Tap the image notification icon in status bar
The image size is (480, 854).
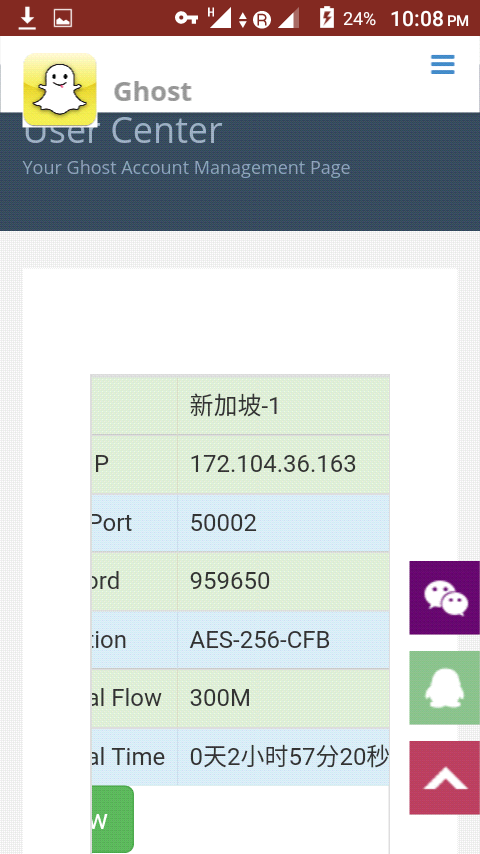63,19
